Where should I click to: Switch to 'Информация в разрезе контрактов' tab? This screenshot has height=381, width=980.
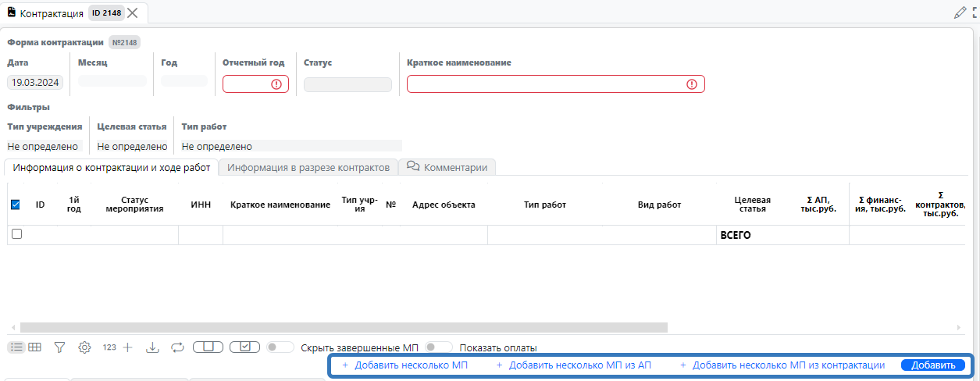point(308,167)
